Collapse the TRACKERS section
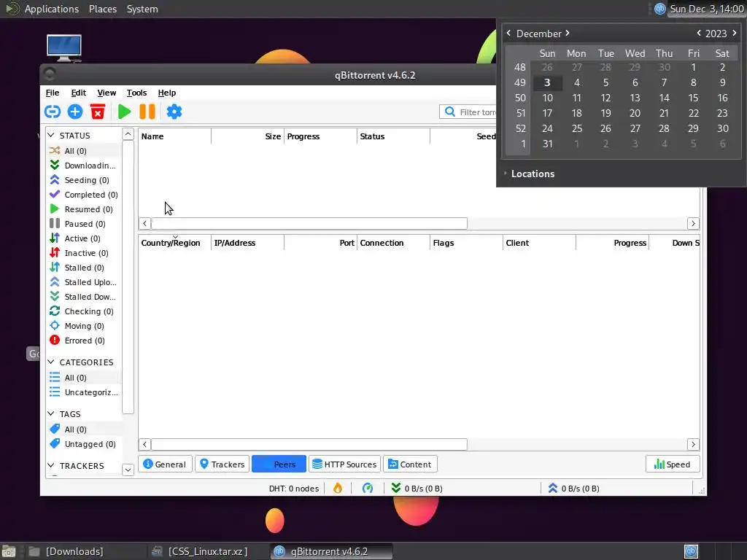747x560 pixels. [51, 465]
